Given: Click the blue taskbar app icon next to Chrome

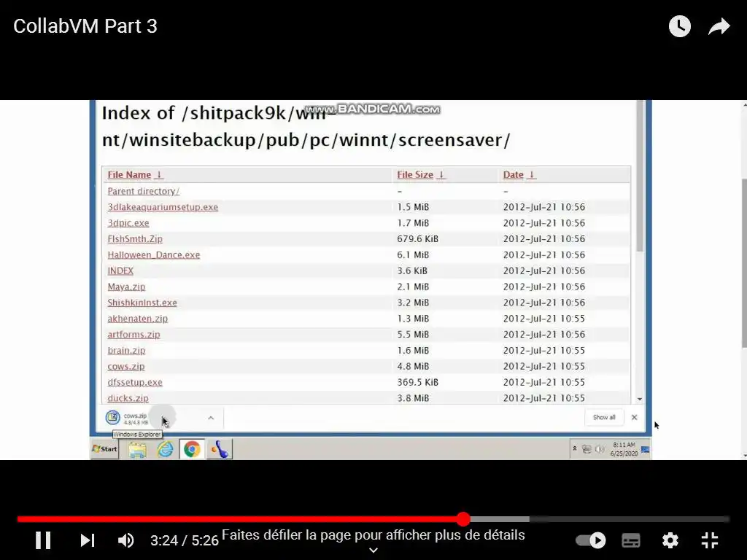Looking at the screenshot, I should click(x=220, y=449).
